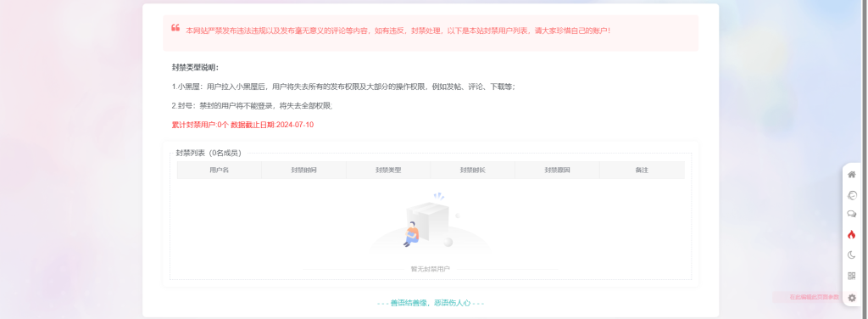Click the 封禁列表（0名成员） legend text

click(x=209, y=153)
